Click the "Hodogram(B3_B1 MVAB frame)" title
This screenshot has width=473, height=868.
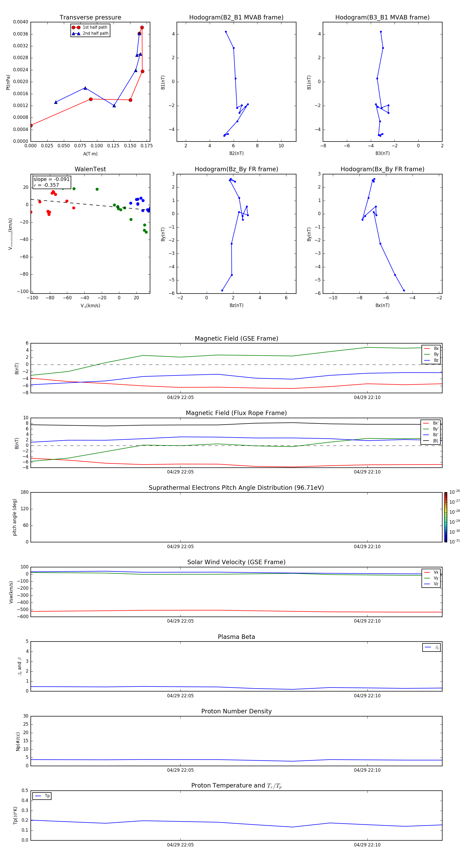click(x=382, y=18)
